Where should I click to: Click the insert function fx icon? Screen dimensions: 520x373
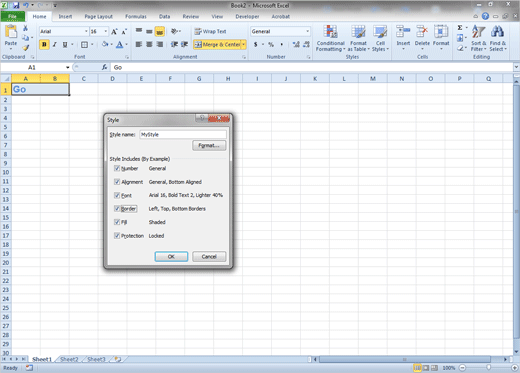pos(105,67)
